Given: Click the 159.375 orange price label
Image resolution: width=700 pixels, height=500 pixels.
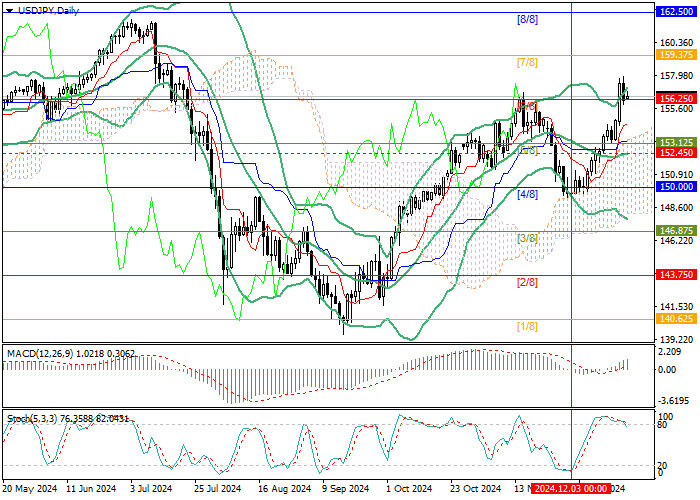Looking at the screenshot, I should point(676,55).
